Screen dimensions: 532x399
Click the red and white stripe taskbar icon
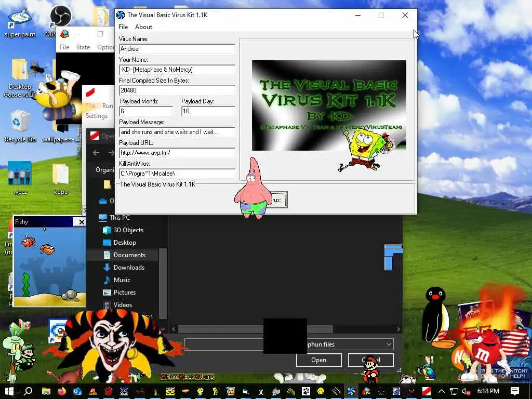point(426,391)
